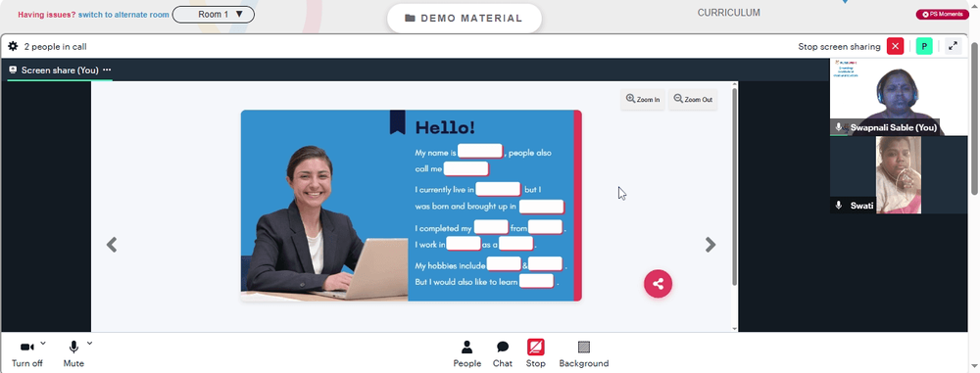
Task: Mute the microphone
Action: (x=73, y=354)
